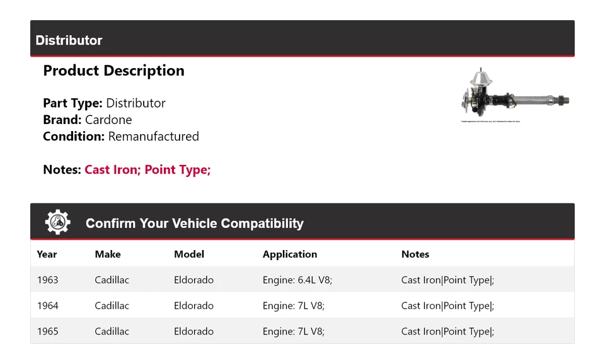Click the Product Description heading
Viewport: 605px width, 364px height.
[x=114, y=71]
